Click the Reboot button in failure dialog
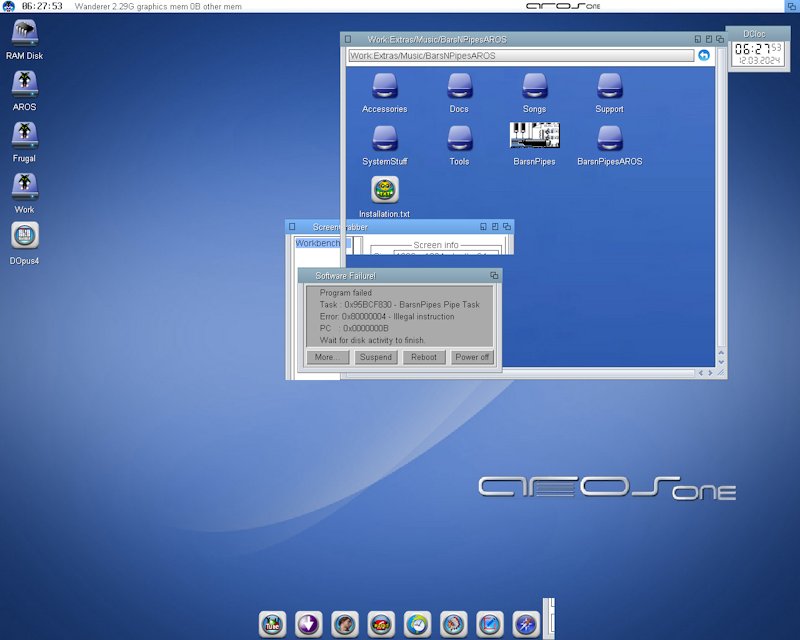 424,357
